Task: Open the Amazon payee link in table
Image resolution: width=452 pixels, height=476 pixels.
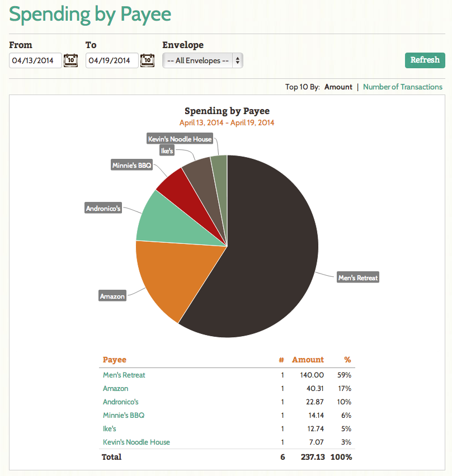Action: tap(115, 388)
